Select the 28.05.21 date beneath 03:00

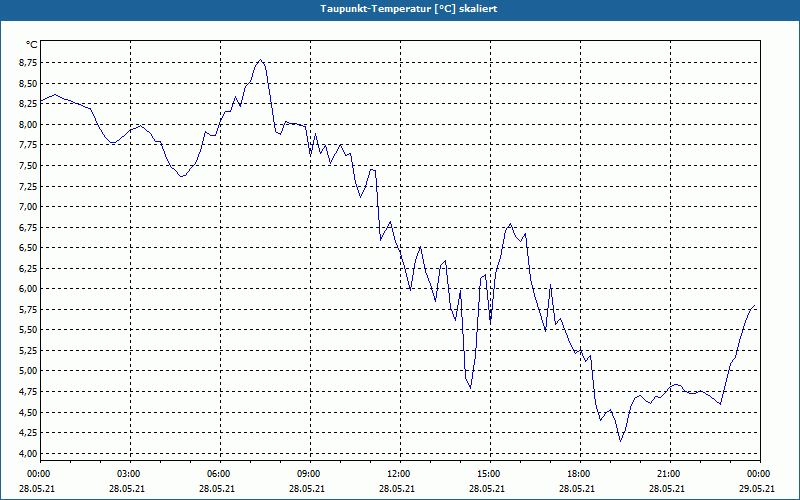click(x=127, y=488)
